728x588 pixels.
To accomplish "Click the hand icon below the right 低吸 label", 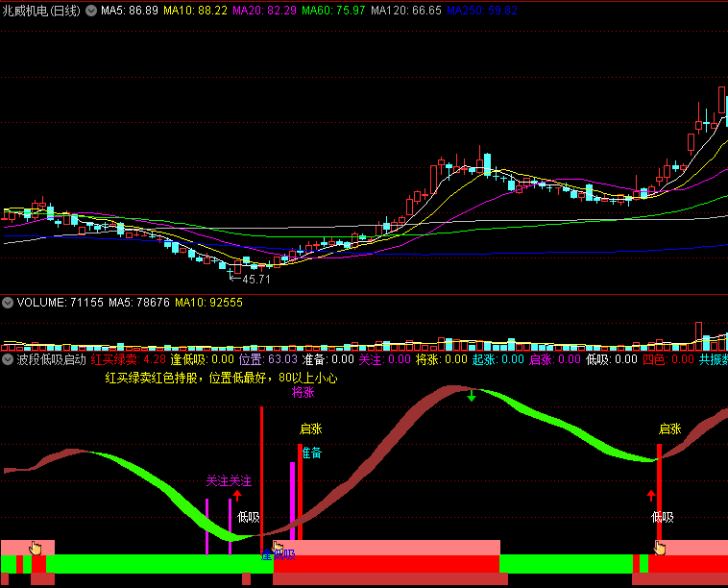I will pos(660,548).
